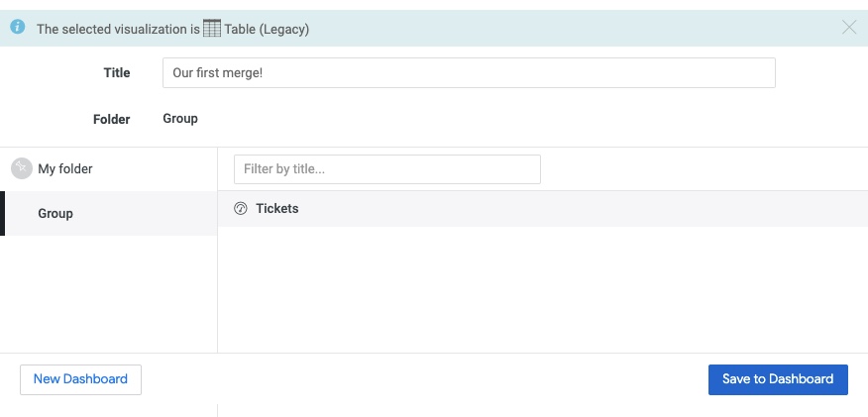Click the Tickets dashboard gauge icon

[240, 208]
